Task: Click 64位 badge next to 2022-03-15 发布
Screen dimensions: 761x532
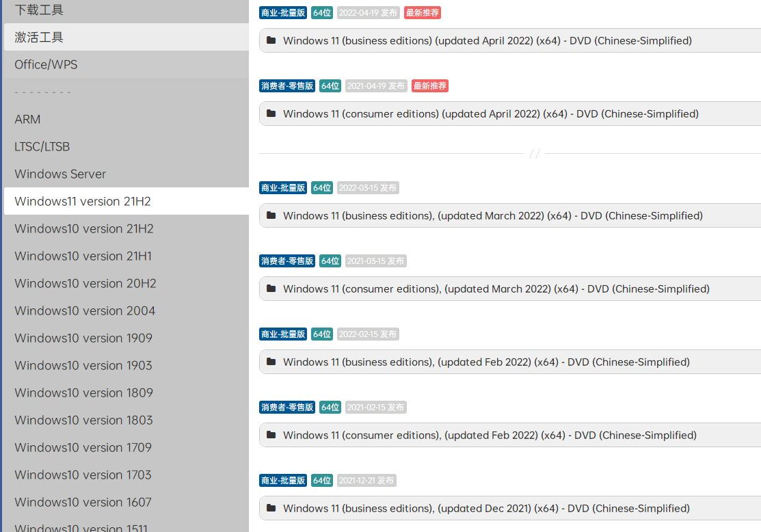Action: coord(322,188)
